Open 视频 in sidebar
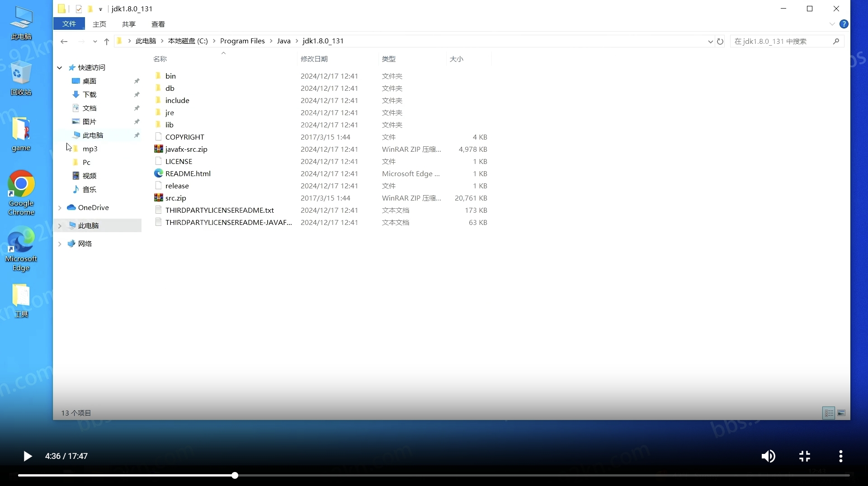This screenshot has height=486, width=868. click(90, 176)
